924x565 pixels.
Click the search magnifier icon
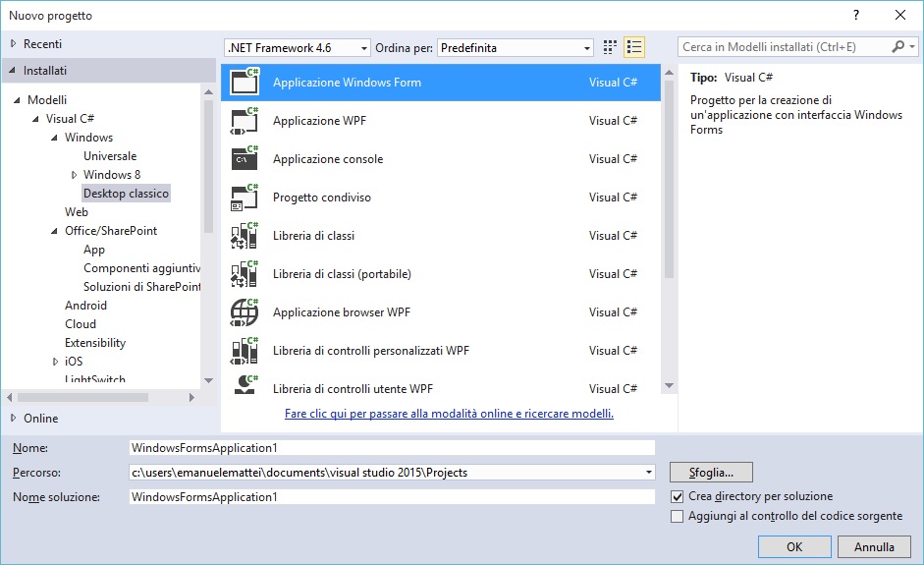tap(898, 46)
